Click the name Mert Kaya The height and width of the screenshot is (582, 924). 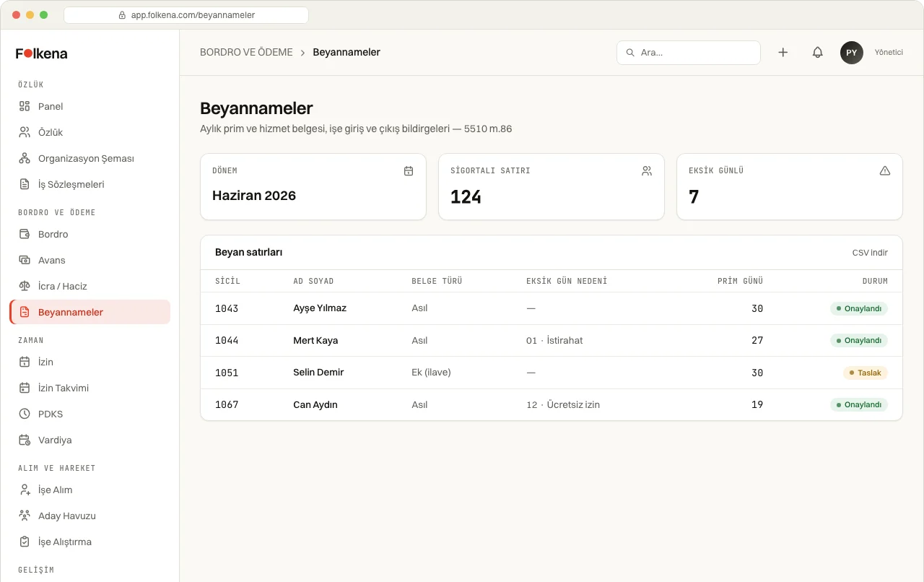[x=315, y=340]
